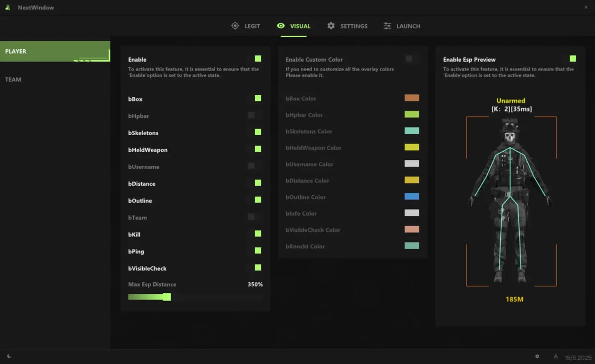Uncheck the bPing option
The width and height of the screenshot is (595, 364).
258,251
